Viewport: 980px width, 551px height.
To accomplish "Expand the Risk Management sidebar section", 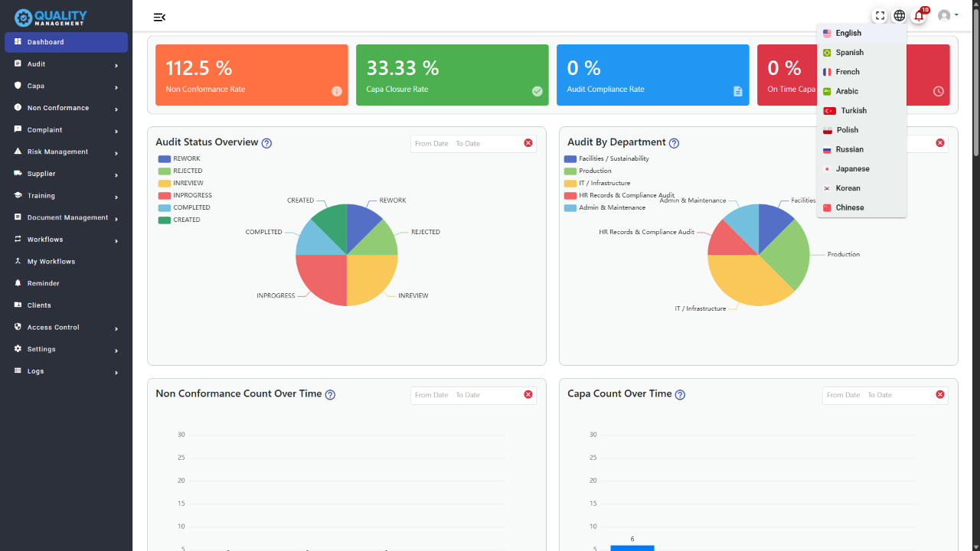I will (66, 152).
